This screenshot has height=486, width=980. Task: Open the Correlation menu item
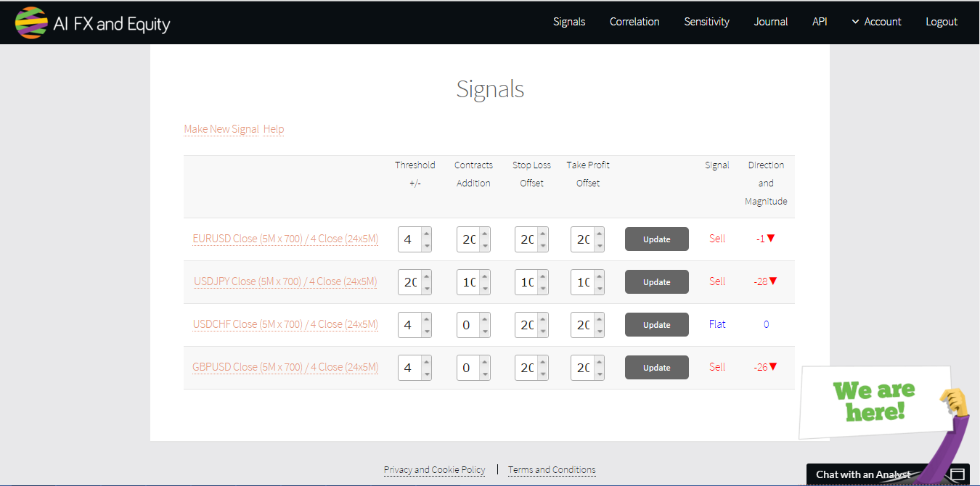pos(634,22)
